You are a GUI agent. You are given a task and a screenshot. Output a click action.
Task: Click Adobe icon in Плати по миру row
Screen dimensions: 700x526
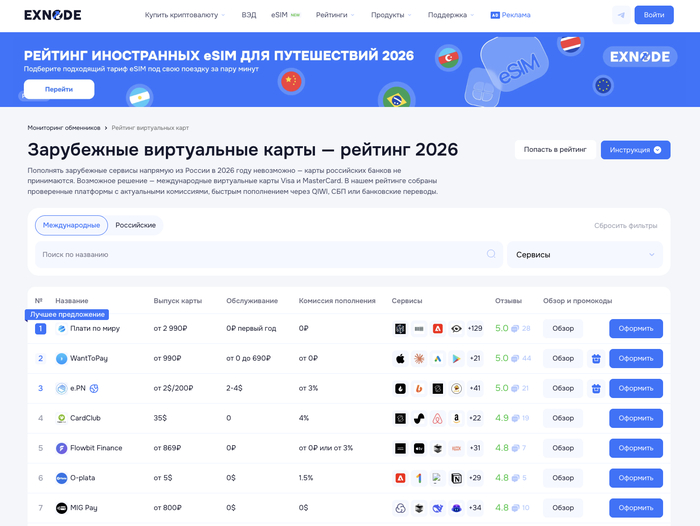(438, 329)
